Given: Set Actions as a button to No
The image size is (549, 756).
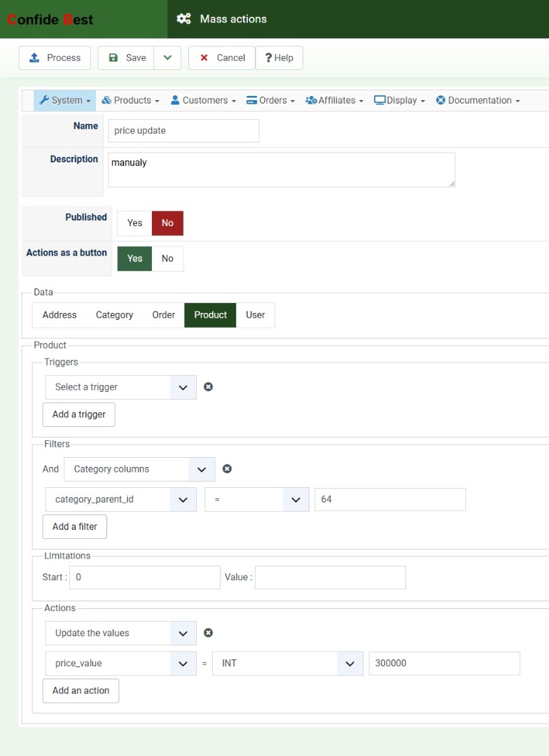Looking at the screenshot, I should tap(167, 258).
